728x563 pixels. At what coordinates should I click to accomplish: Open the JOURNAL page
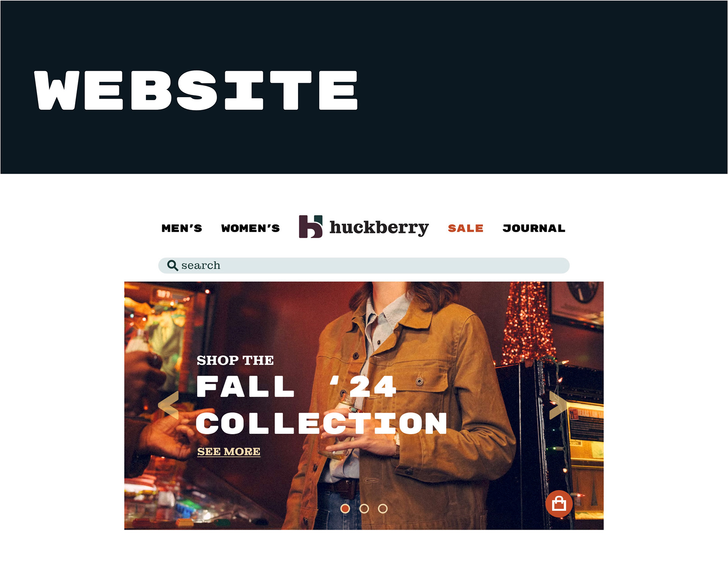tap(534, 228)
